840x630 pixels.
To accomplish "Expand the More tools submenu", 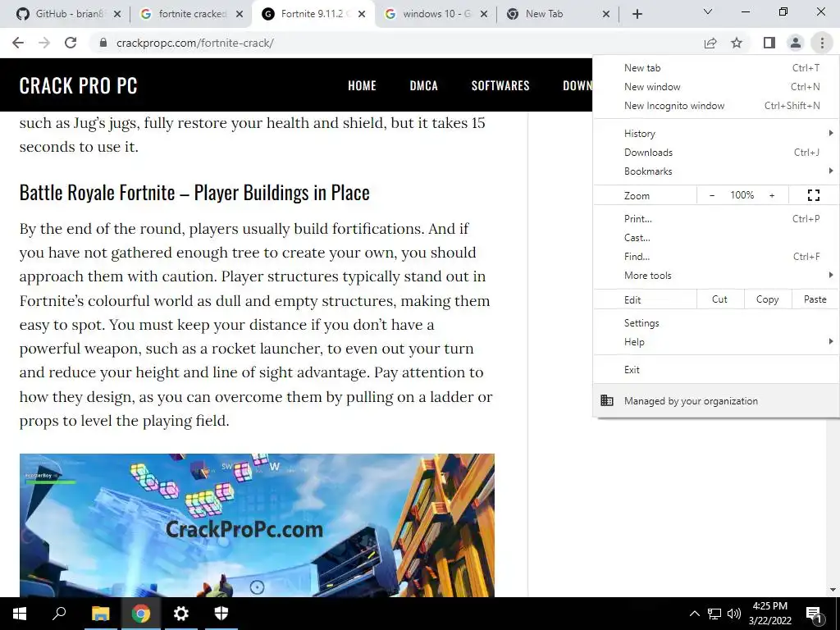I will point(715,276).
